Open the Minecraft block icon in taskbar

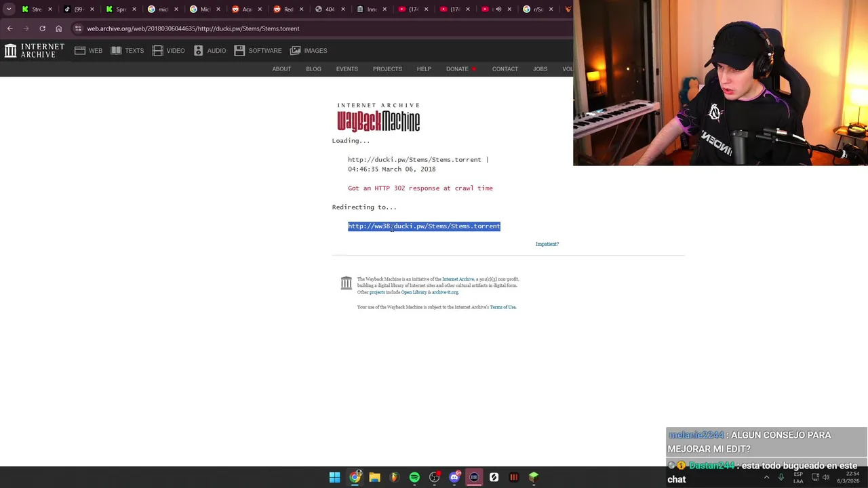[534, 477]
